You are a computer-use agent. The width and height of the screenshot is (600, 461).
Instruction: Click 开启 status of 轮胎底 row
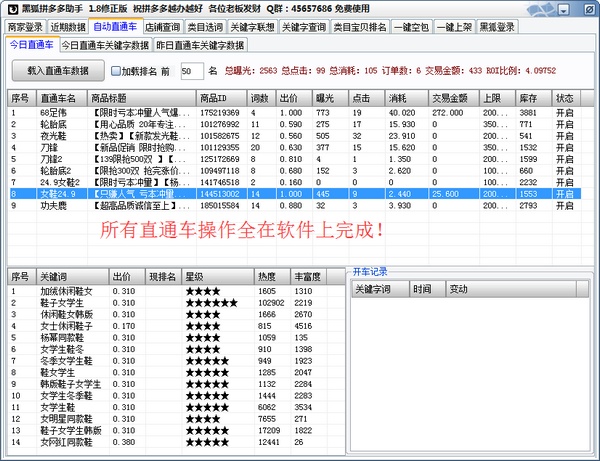pos(565,125)
